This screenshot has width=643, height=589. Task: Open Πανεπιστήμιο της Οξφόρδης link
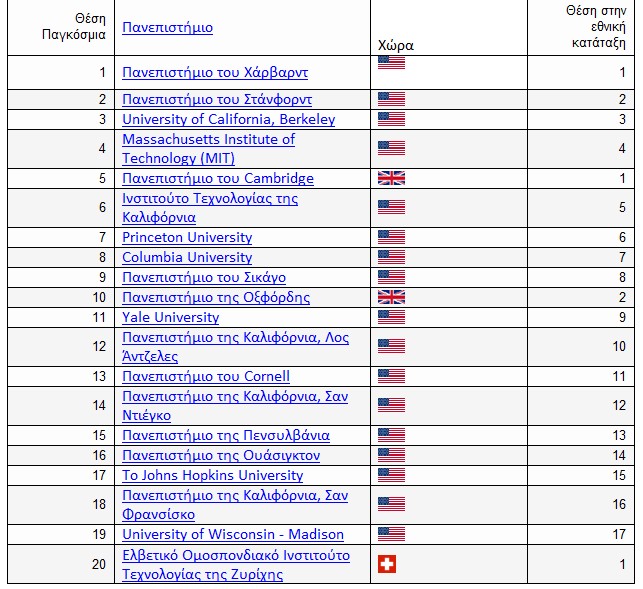(216, 297)
